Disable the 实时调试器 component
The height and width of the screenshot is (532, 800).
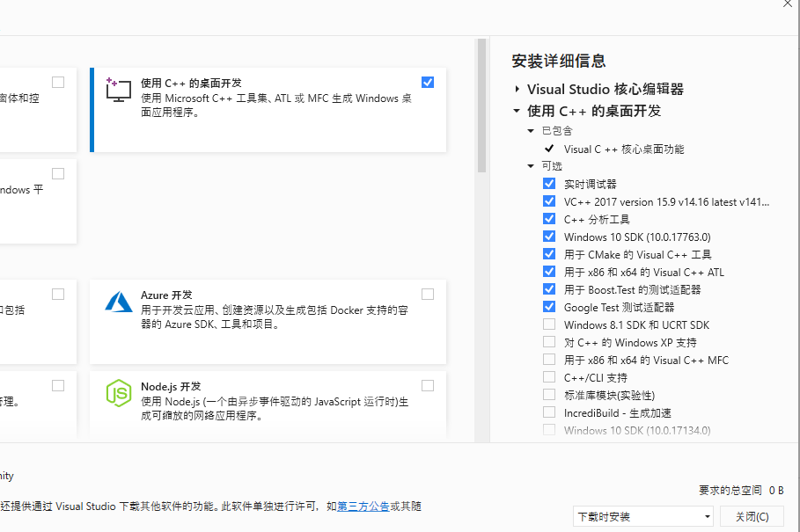549,184
